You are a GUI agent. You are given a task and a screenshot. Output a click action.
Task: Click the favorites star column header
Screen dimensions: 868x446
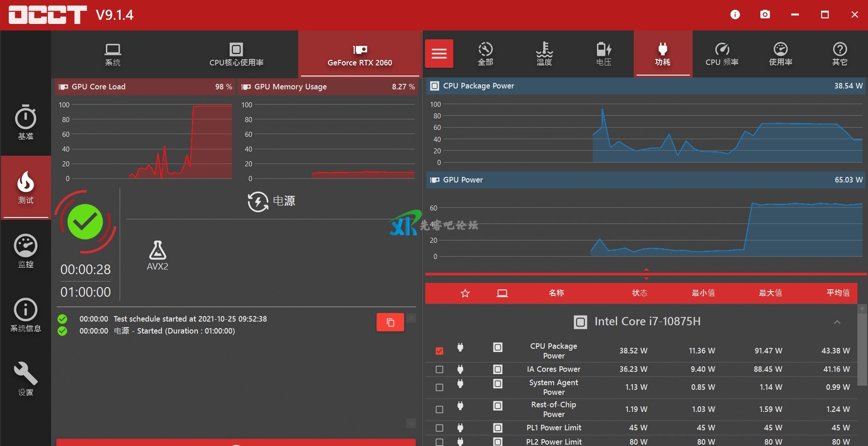tap(465, 293)
